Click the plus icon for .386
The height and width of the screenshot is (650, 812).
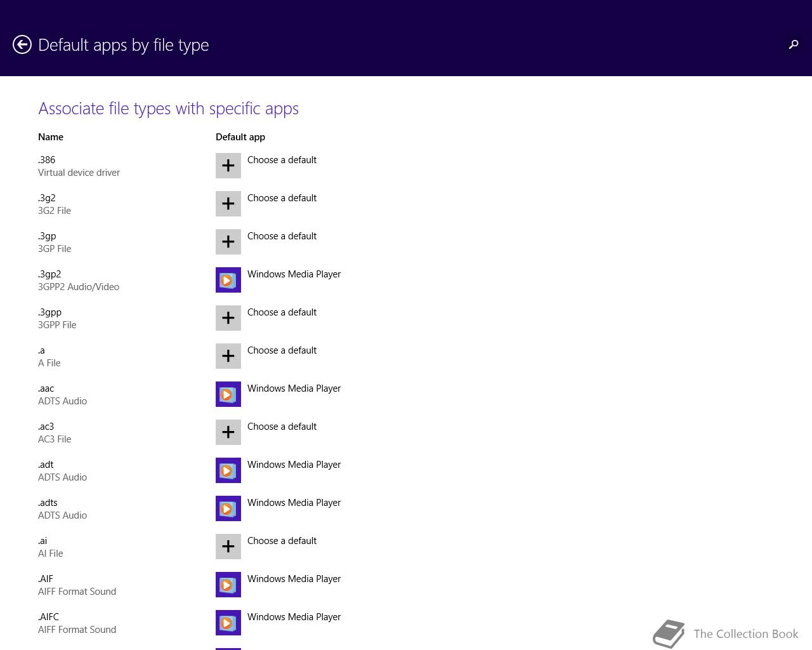(x=228, y=166)
